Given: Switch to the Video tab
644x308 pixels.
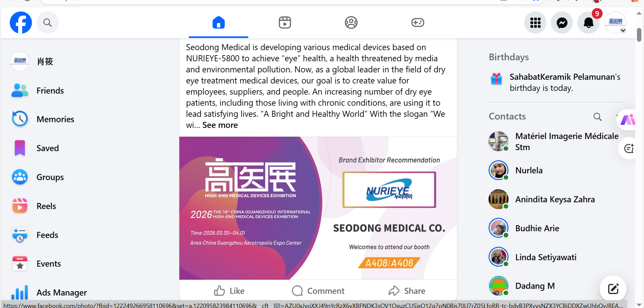Looking at the screenshot, I should pos(285,23).
